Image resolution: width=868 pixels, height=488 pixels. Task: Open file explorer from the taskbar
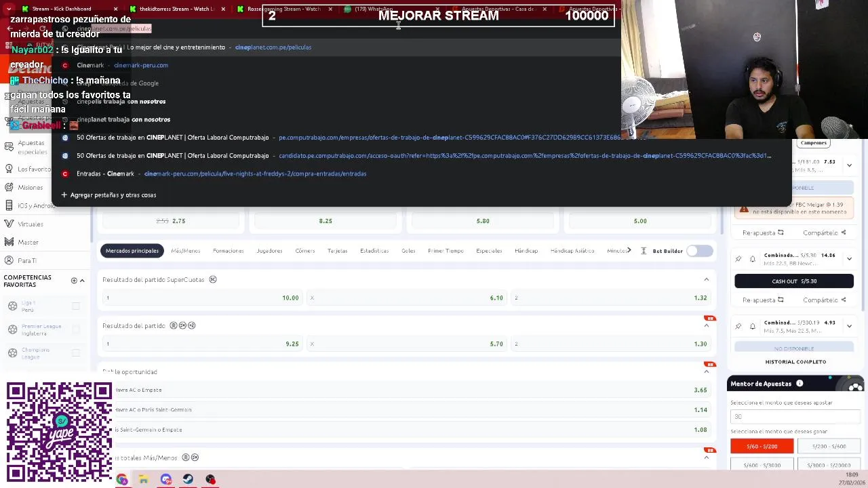[144, 479]
